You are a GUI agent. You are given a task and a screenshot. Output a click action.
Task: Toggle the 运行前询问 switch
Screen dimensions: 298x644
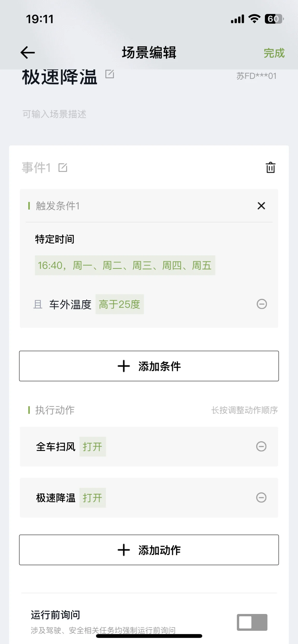(x=252, y=622)
